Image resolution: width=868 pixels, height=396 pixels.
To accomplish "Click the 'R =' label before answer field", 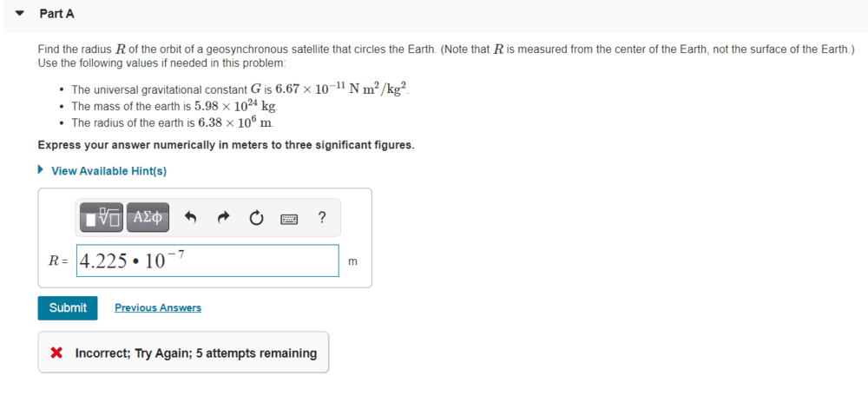I will (58, 261).
